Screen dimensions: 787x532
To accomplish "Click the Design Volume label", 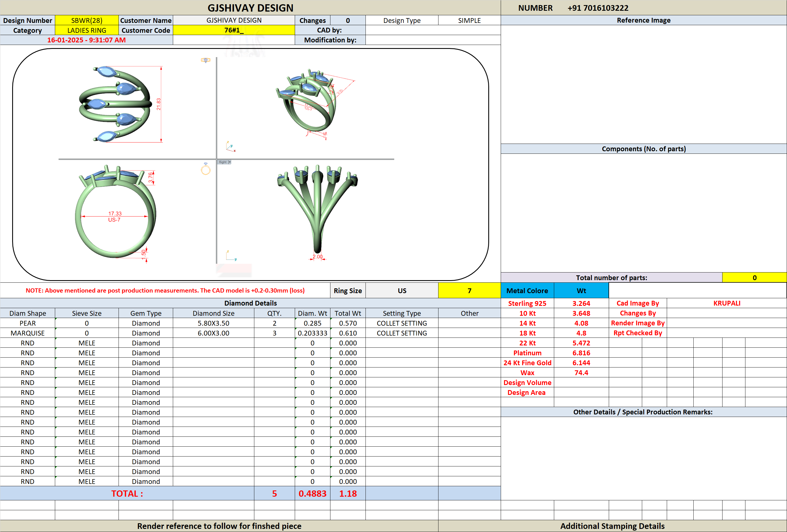I will (x=527, y=382).
